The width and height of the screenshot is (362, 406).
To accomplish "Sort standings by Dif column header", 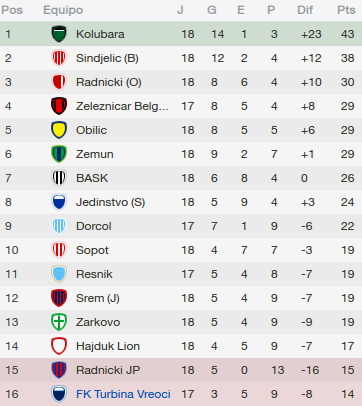I will [305, 10].
